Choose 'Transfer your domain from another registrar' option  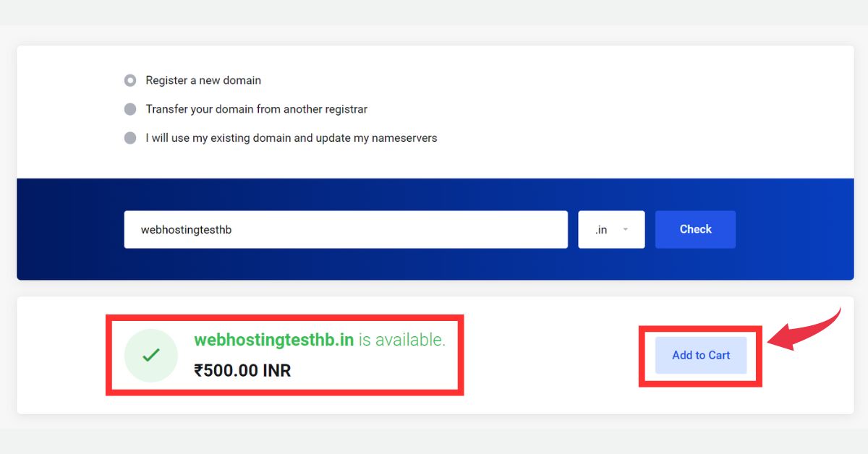coord(130,109)
